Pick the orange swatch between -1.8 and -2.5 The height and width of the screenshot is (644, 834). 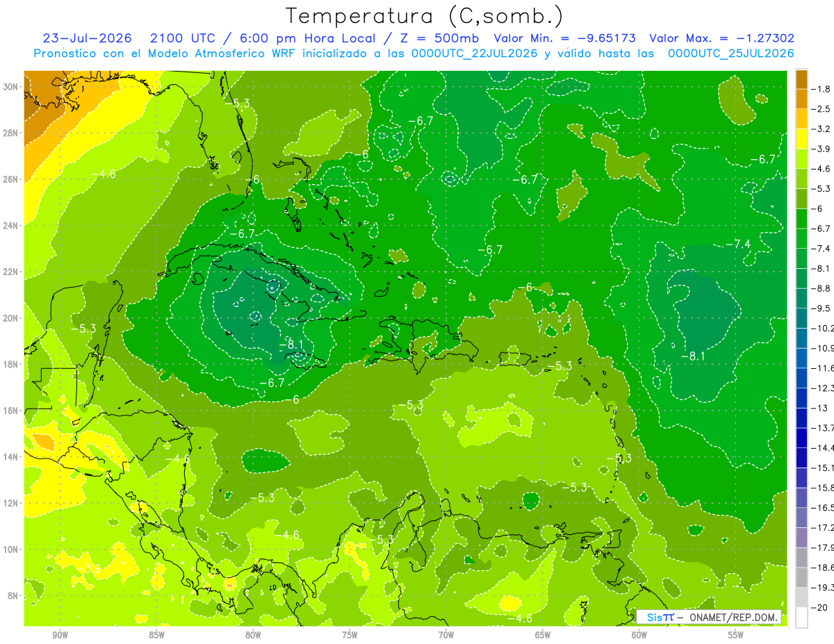801,99
